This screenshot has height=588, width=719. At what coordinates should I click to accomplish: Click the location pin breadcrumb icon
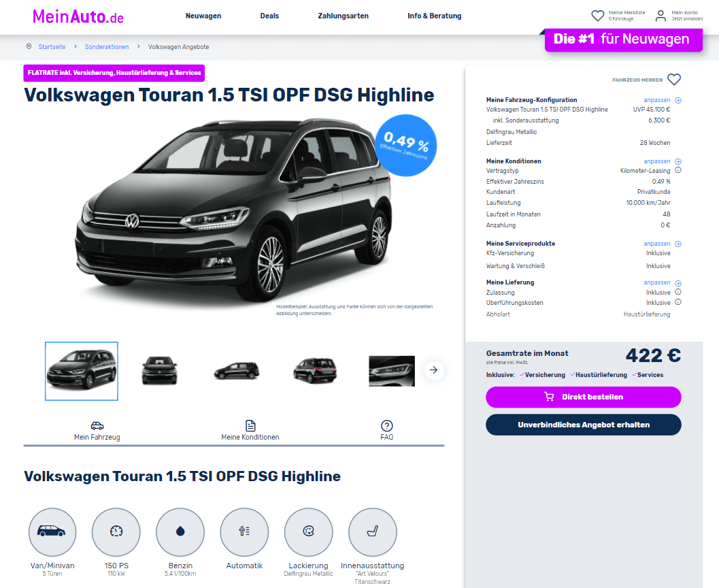[29, 46]
